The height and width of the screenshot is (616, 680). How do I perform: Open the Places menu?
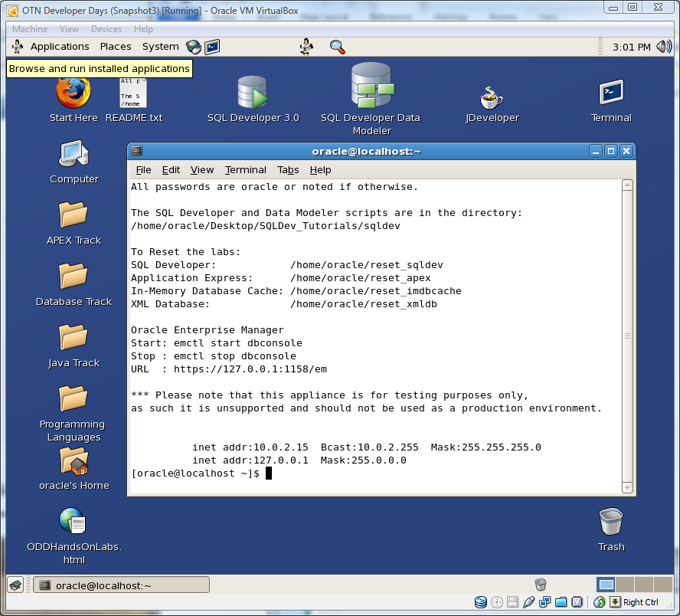pyautogui.click(x=116, y=47)
